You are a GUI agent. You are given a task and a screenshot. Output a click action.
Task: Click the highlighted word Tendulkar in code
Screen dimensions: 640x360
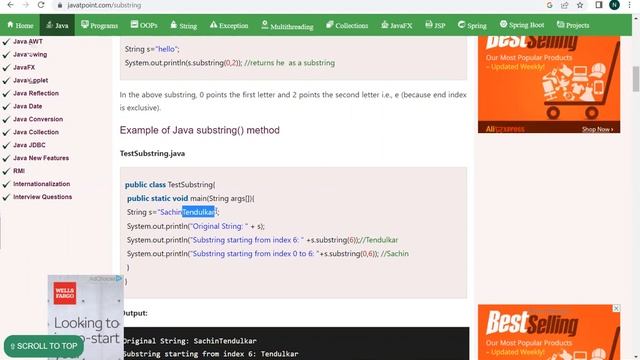[198, 212]
